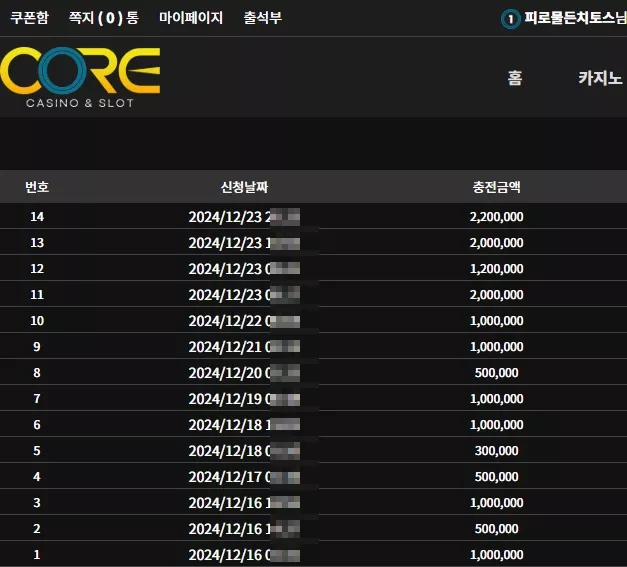
Task: Click the date 2024/12/23 in row 14
Action: 225,217
